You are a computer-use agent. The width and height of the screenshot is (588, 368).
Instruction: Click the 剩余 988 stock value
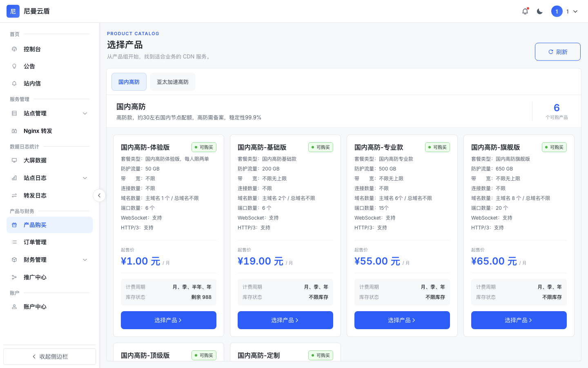[x=201, y=297]
